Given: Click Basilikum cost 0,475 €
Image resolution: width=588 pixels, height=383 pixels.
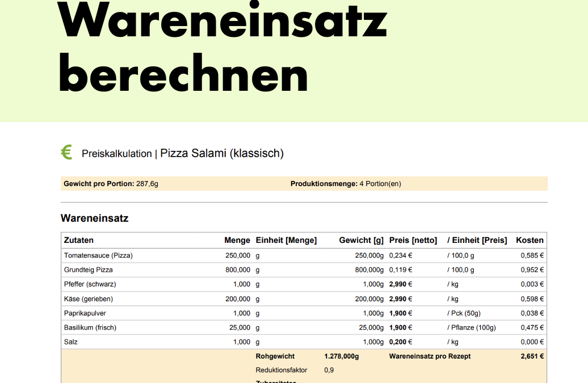Looking at the screenshot, I should tap(532, 327).
